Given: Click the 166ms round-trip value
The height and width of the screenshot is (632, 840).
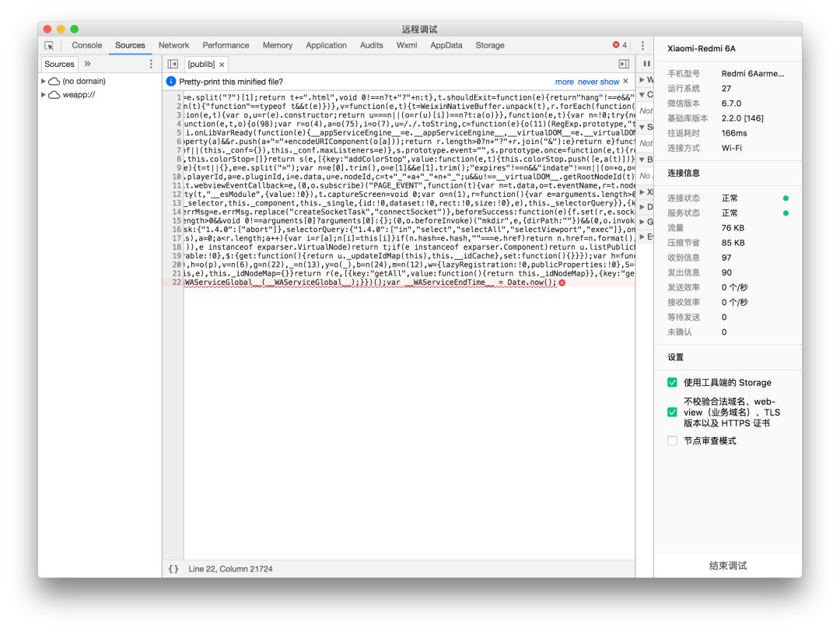Looking at the screenshot, I should pyautogui.click(x=734, y=133).
